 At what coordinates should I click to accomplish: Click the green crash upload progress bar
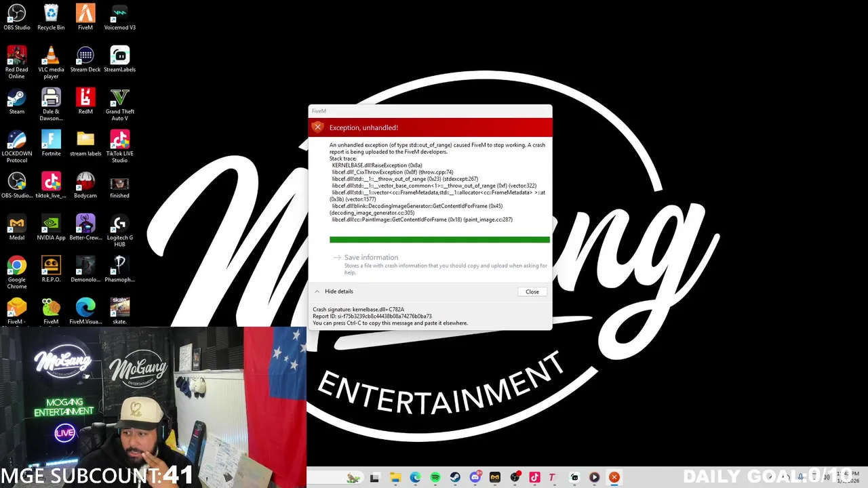439,239
